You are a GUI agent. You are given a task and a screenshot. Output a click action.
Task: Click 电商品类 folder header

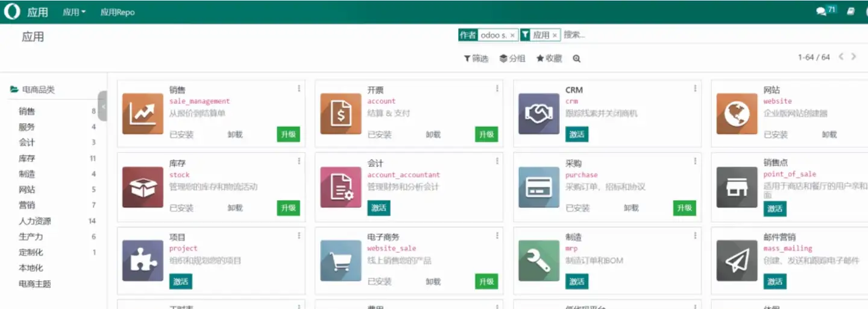[33, 89]
